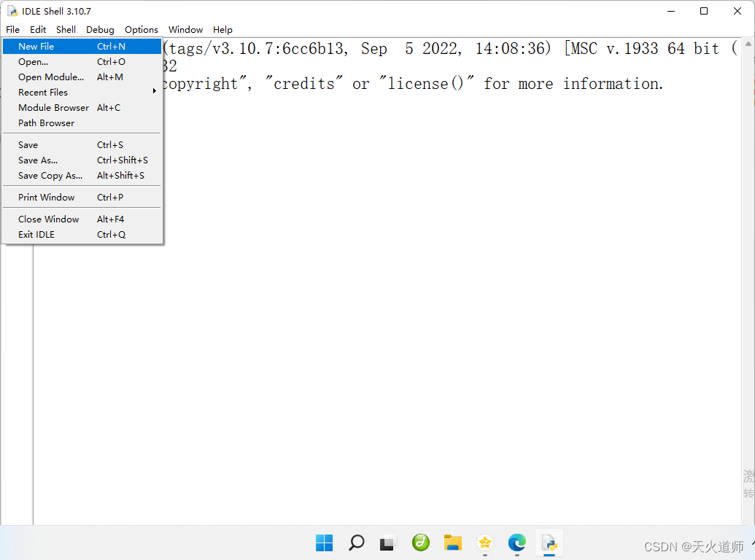Open File Explorer from the taskbar
This screenshot has height=560, width=755.
click(452, 542)
